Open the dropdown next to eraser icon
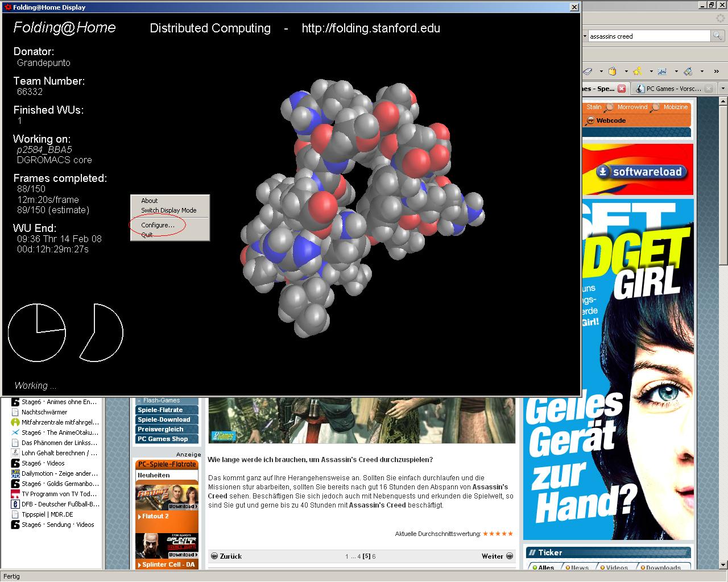 click(x=601, y=72)
